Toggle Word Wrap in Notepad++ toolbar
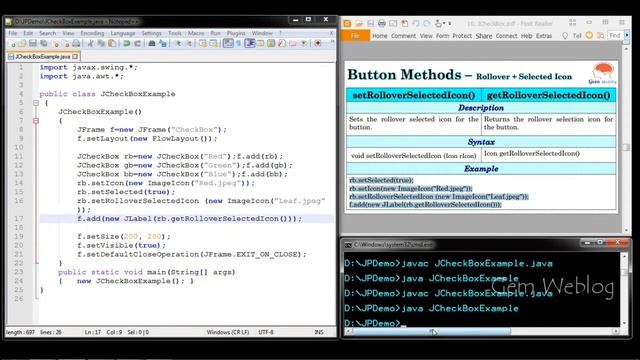 click(229, 43)
